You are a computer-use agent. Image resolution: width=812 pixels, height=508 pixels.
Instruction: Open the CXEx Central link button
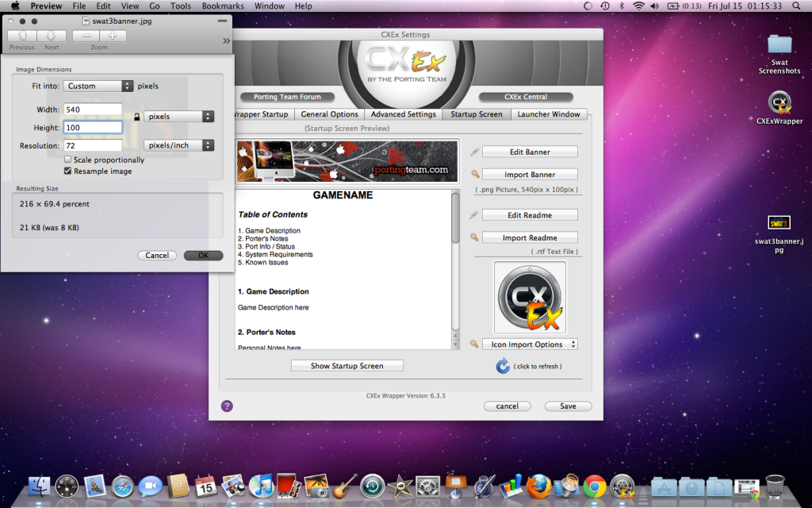526,97
